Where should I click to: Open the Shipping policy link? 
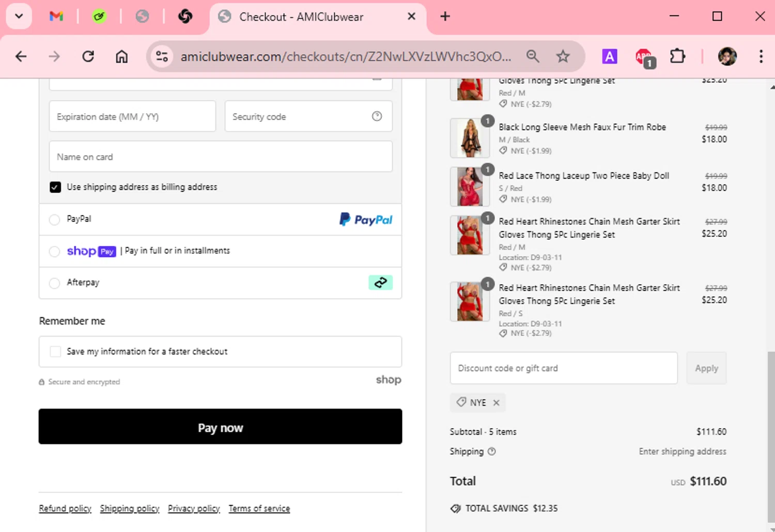click(x=130, y=508)
